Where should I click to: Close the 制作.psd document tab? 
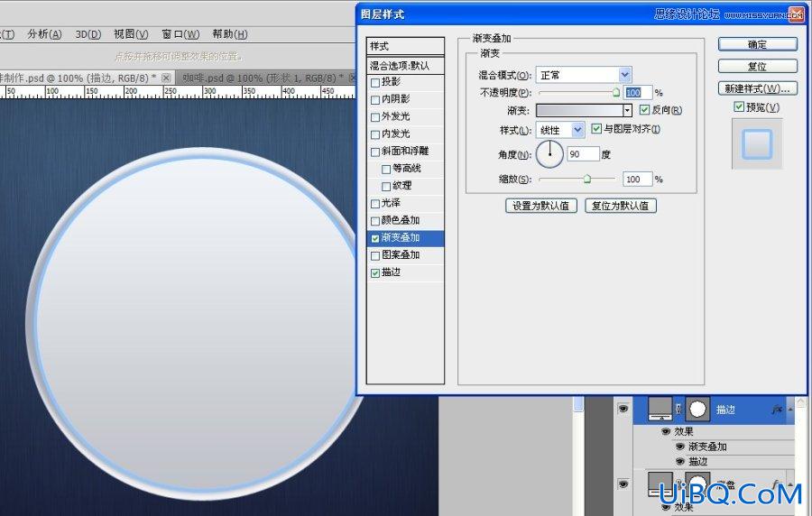166,78
